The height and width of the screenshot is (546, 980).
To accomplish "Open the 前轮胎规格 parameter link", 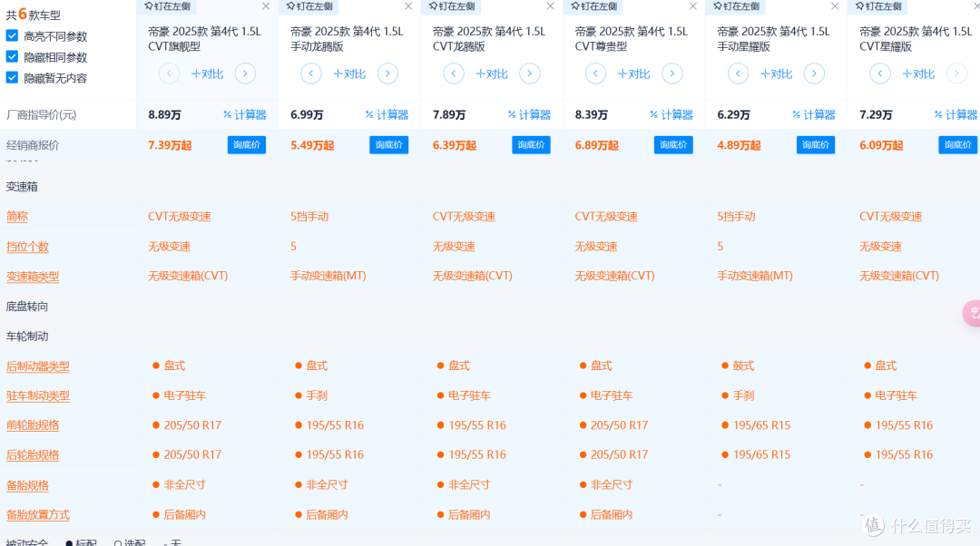I will point(33,425).
